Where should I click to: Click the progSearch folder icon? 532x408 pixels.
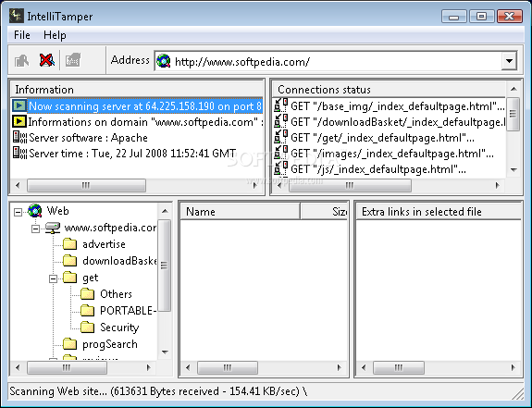70,344
